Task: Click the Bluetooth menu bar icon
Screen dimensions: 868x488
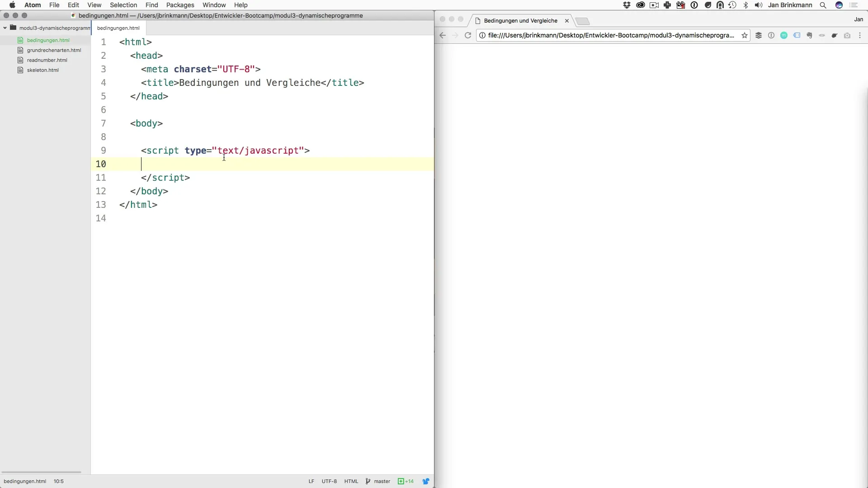Action: click(x=746, y=5)
